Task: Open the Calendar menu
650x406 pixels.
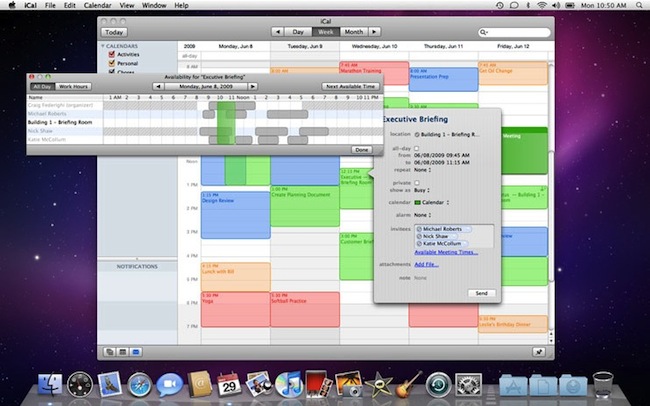Action: coord(97,5)
